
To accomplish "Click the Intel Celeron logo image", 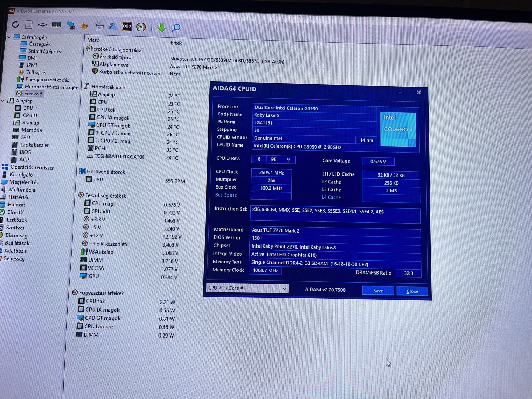I will click(398, 129).
